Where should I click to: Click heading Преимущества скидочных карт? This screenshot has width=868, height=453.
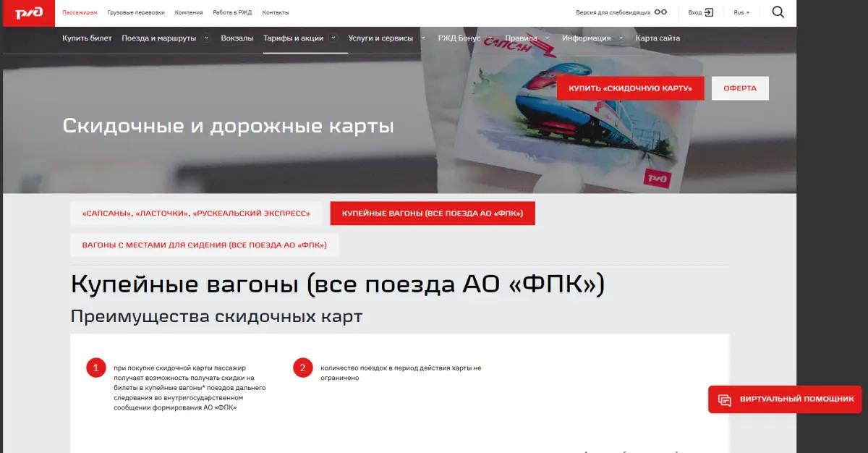coord(217,316)
